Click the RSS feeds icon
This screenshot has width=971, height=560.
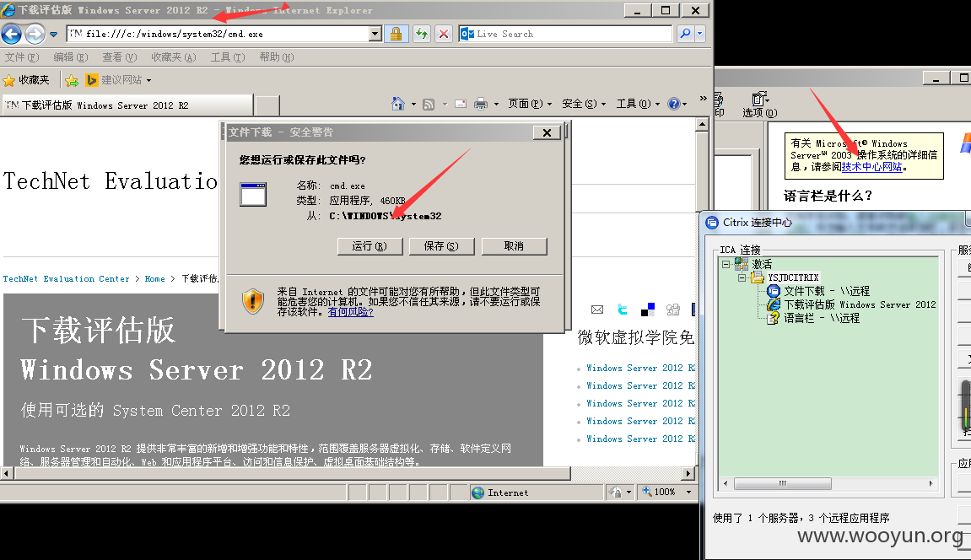coord(429,104)
